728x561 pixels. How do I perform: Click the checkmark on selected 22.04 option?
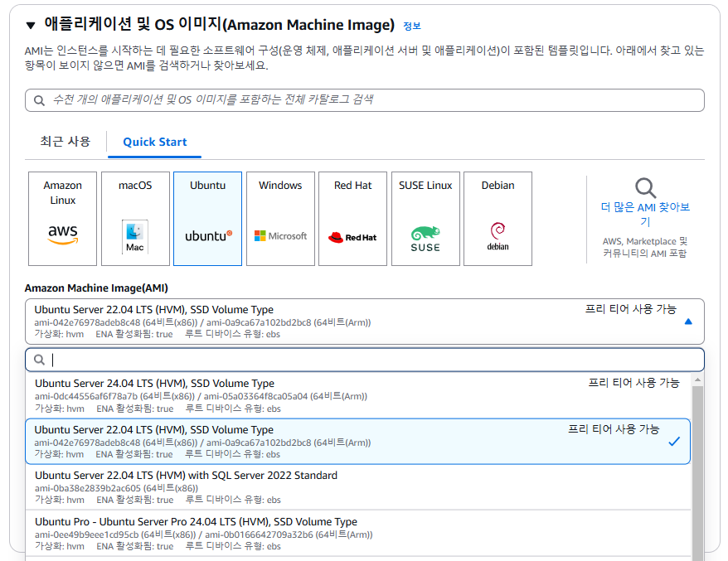coord(674,442)
